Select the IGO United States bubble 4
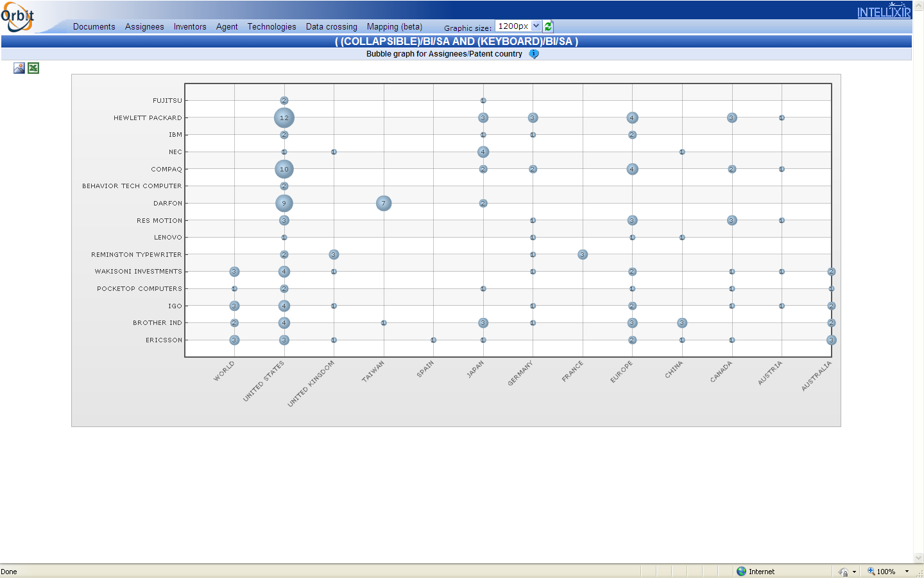The width and height of the screenshot is (924, 578). pos(284,306)
